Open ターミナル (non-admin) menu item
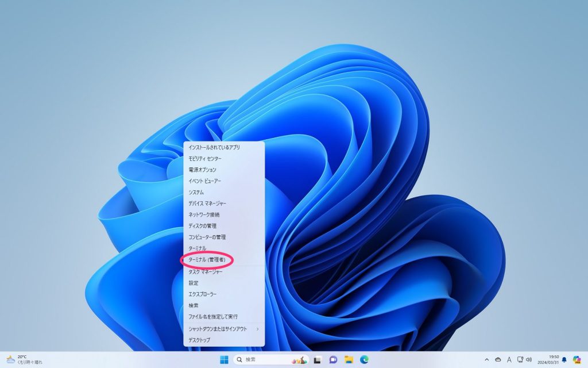 224,248
